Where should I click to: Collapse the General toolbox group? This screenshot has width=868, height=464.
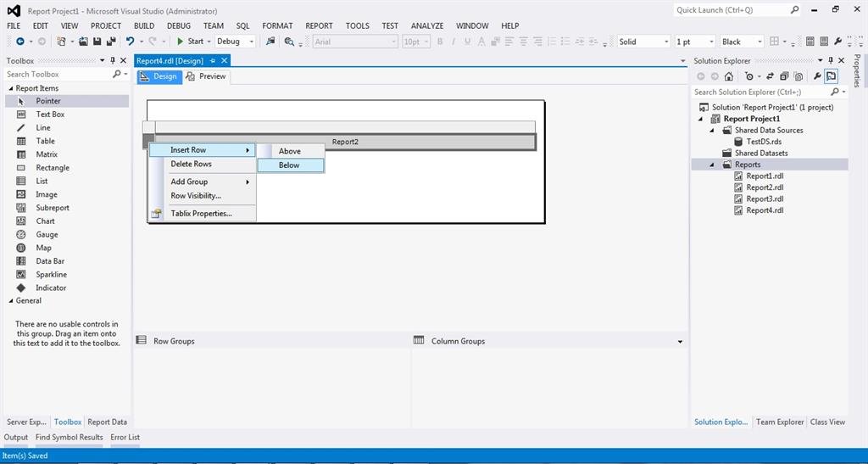[x=11, y=300]
